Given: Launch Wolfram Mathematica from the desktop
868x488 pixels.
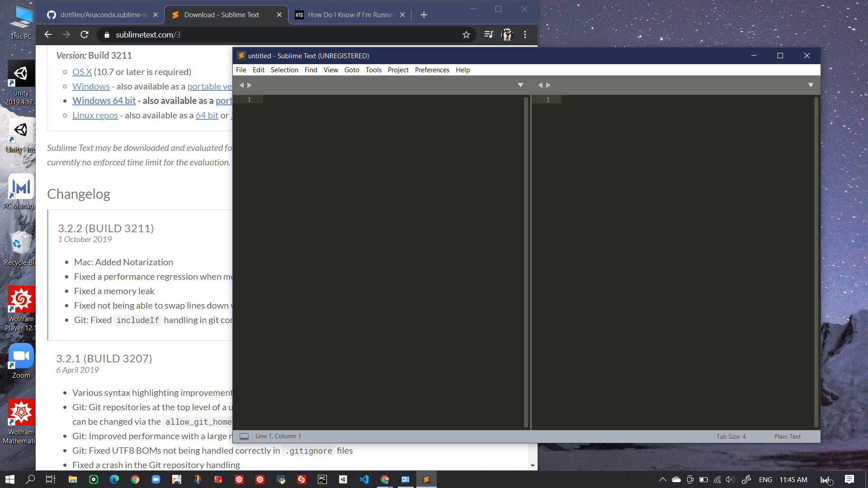Looking at the screenshot, I should tap(20, 412).
